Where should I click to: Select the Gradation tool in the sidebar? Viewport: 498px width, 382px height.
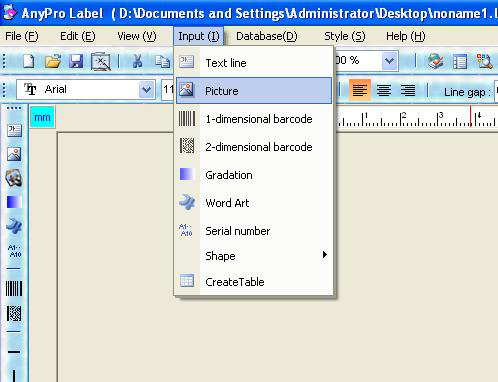click(14, 202)
